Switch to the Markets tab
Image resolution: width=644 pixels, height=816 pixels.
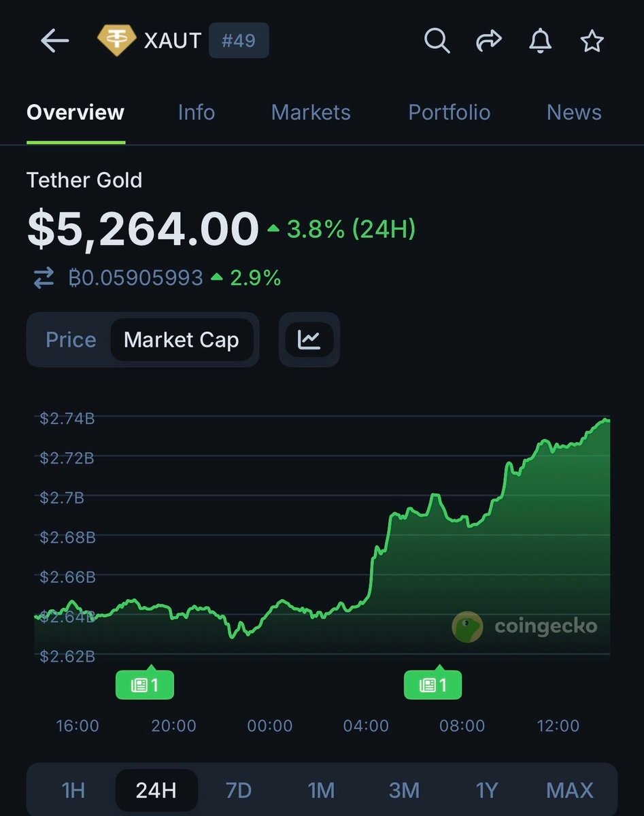tap(311, 112)
